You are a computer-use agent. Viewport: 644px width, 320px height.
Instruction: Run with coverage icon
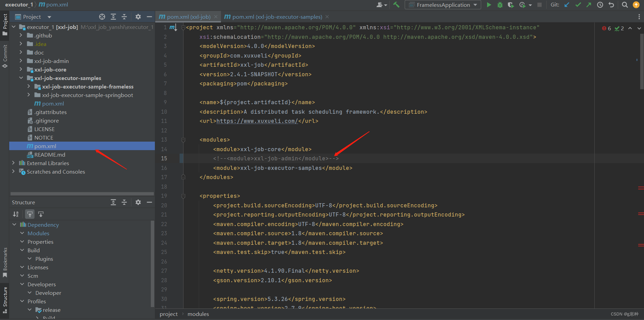pos(511,5)
